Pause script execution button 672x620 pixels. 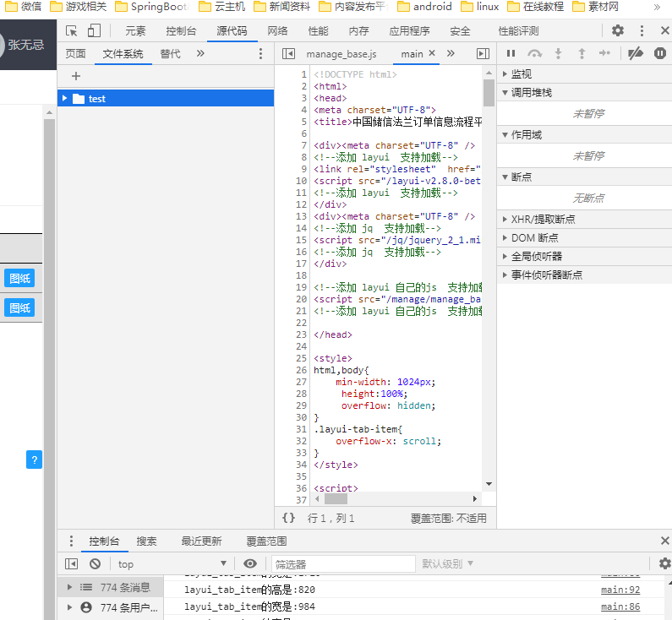coord(511,53)
